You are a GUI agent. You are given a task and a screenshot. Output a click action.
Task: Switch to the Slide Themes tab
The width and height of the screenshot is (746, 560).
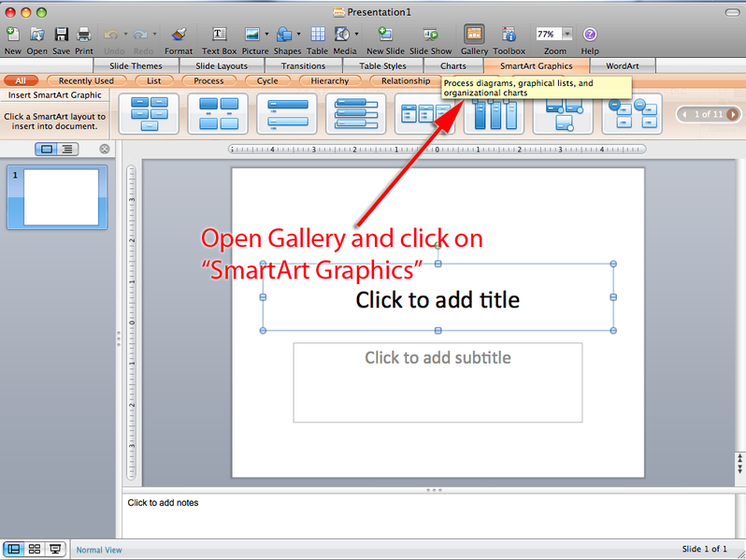(136, 66)
